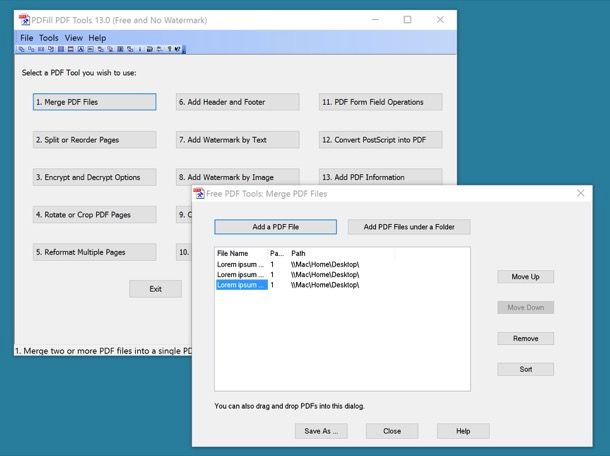610x456 pixels.
Task: Click the Split or Reorder Pages toolbar icon
Action: click(x=31, y=49)
